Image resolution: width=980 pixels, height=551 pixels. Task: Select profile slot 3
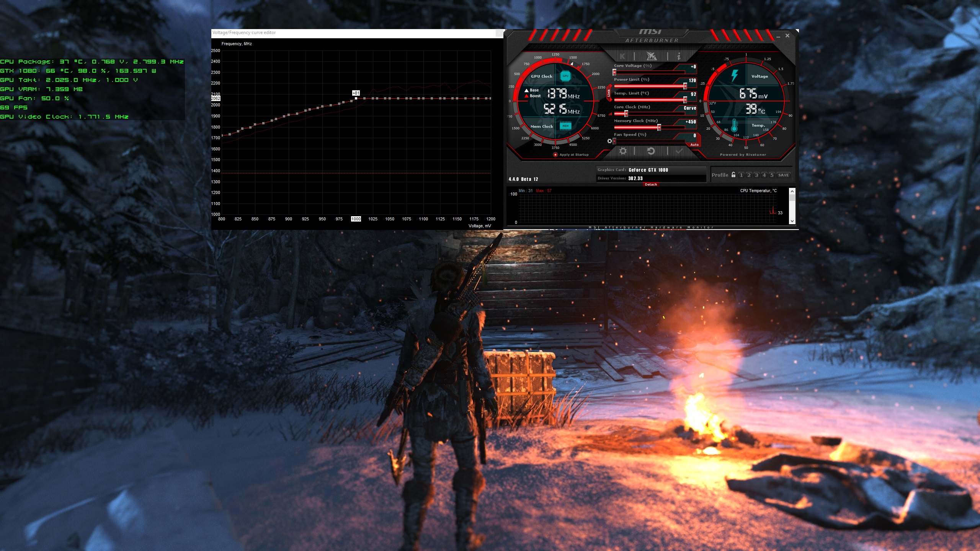tap(756, 175)
